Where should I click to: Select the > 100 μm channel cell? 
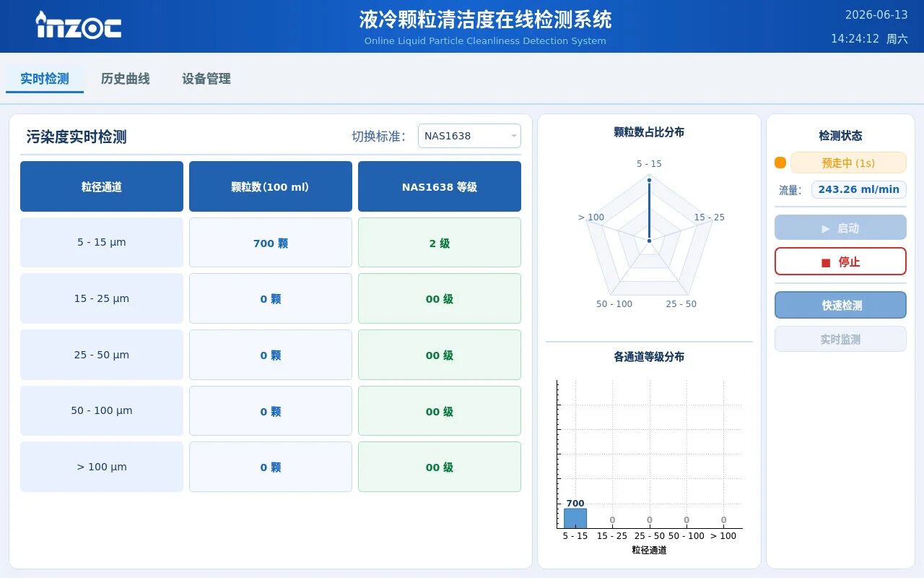pyautogui.click(x=102, y=467)
